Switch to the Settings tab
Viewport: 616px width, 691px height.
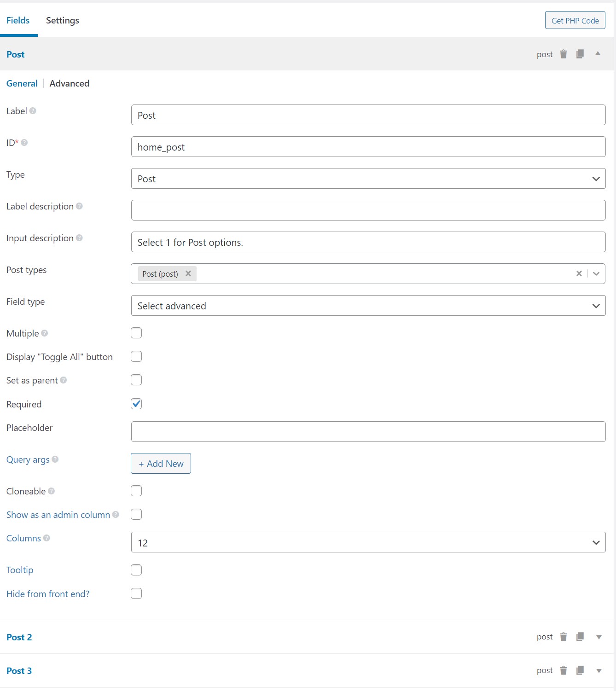click(x=63, y=20)
